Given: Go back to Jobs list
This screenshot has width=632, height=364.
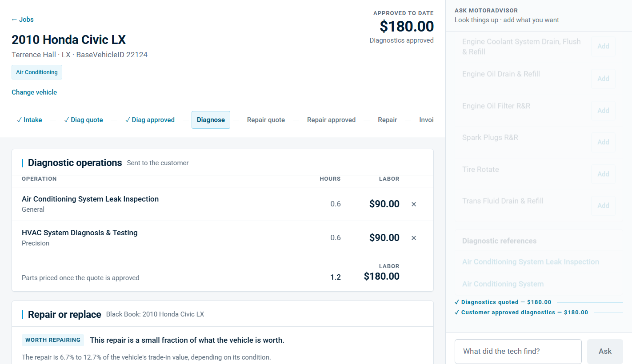Looking at the screenshot, I should point(23,20).
